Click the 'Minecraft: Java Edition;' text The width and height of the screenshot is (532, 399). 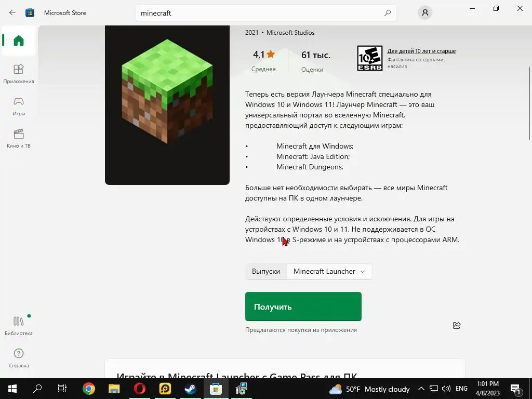point(313,156)
